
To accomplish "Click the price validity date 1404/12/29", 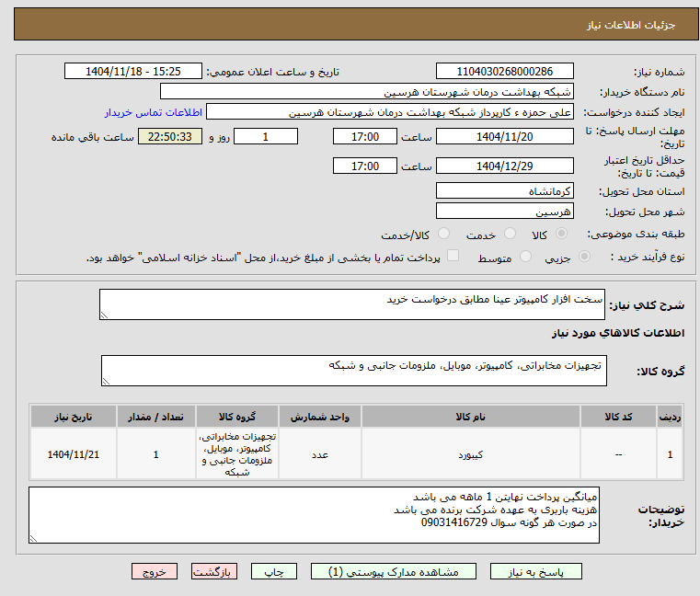I will (504, 166).
